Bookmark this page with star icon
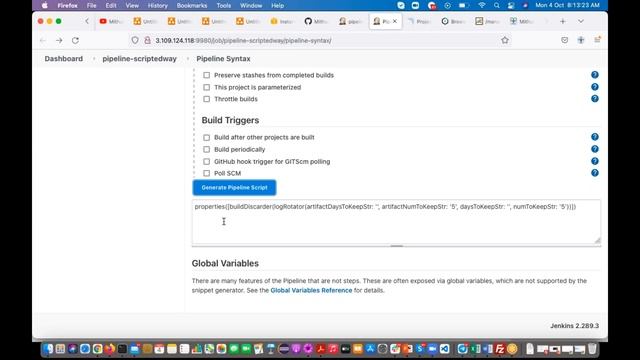 point(505,40)
